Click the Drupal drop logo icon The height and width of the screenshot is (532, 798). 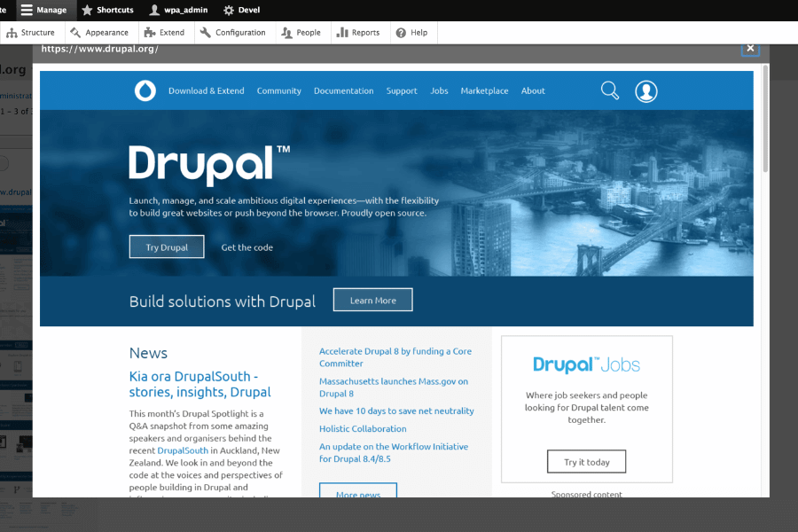pyautogui.click(x=145, y=90)
